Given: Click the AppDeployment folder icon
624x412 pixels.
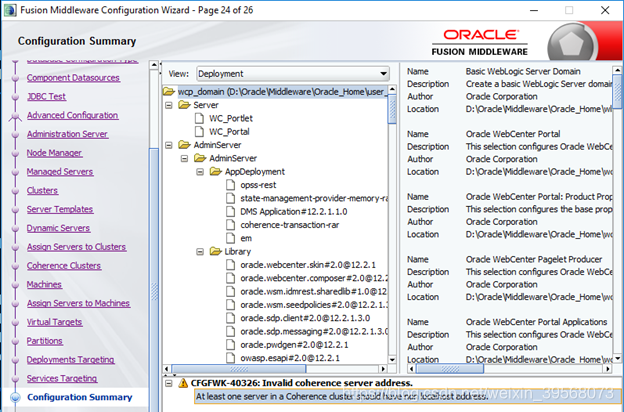Looking at the screenshot, I should click(x=215, y=172).
